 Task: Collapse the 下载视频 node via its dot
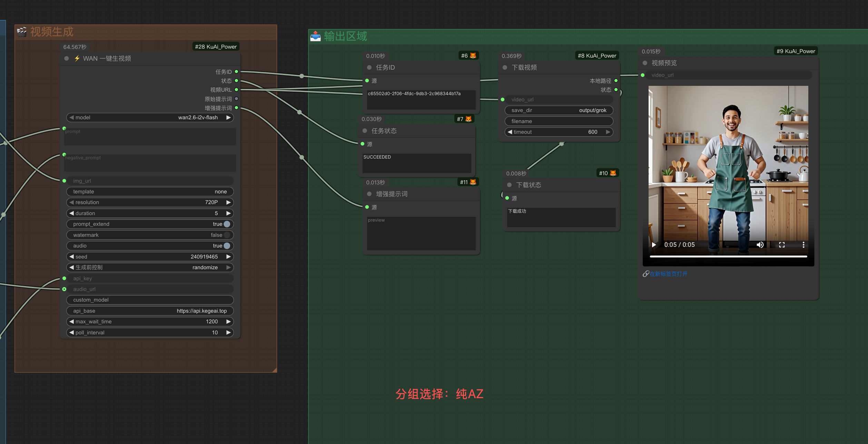point(505,68)
